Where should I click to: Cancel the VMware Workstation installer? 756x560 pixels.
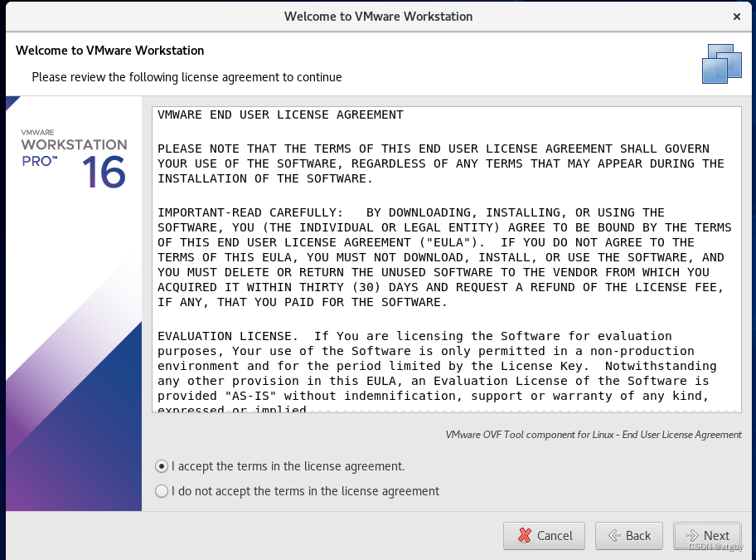point(544,536)
